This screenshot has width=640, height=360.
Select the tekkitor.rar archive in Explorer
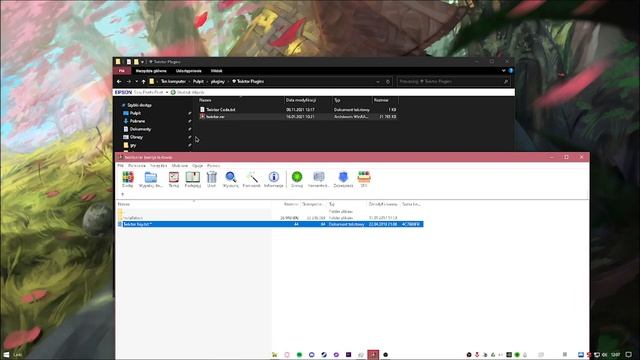tap(298, 117)
